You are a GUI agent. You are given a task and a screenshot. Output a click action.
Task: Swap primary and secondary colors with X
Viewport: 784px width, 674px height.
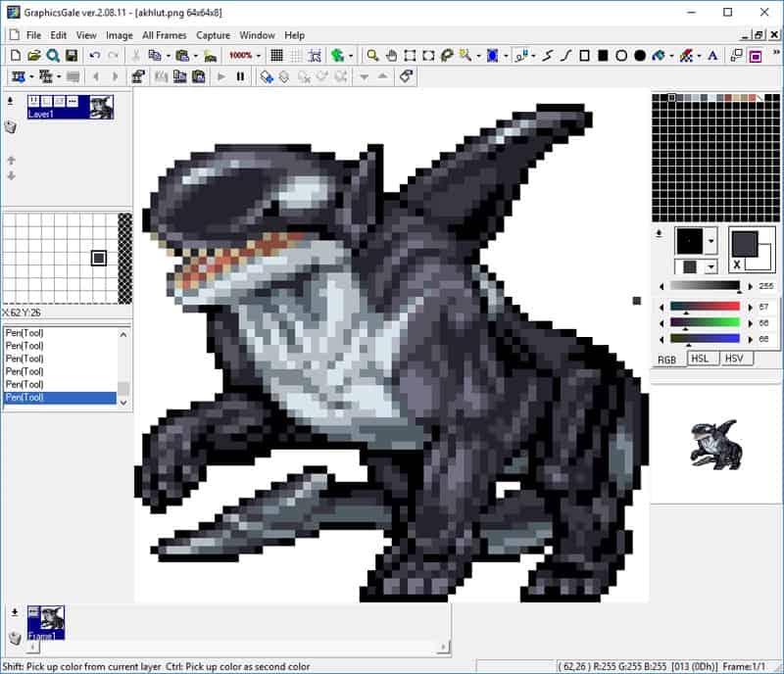click(x=737, y=265)
